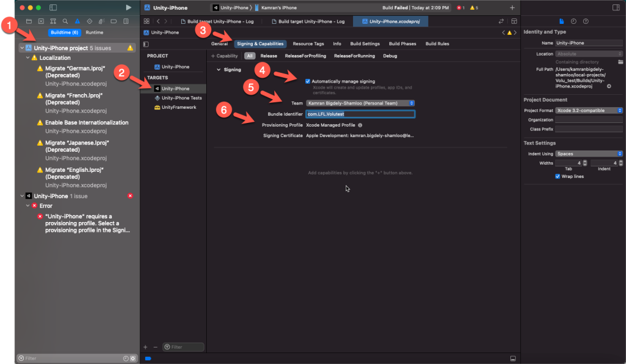Click the Bundle Identifier text field
Image resolution: width=626 pixels, height=364 pixels.
(x=360, y=114)
